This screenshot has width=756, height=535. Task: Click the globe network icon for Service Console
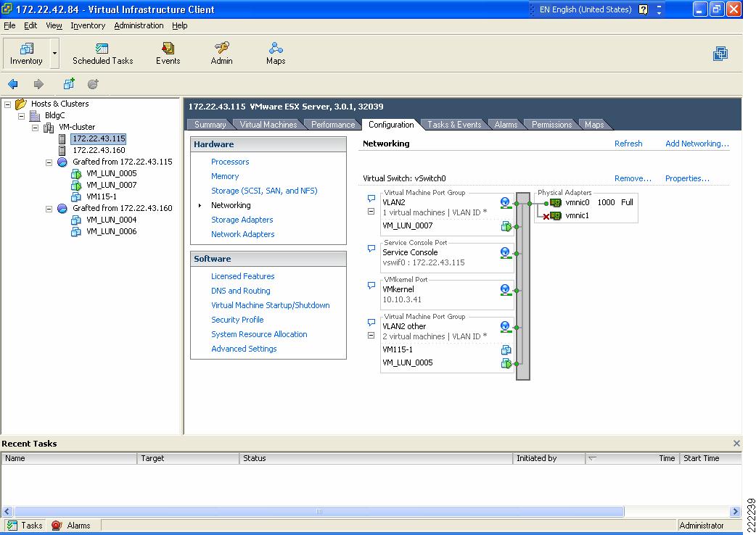click(505, 253)
